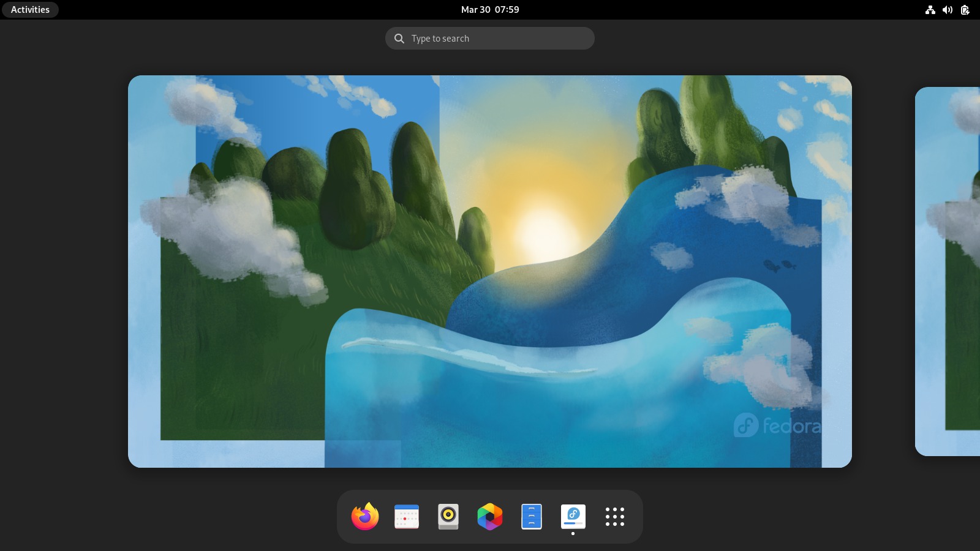Focus the Type to search field

click(490, 38)
